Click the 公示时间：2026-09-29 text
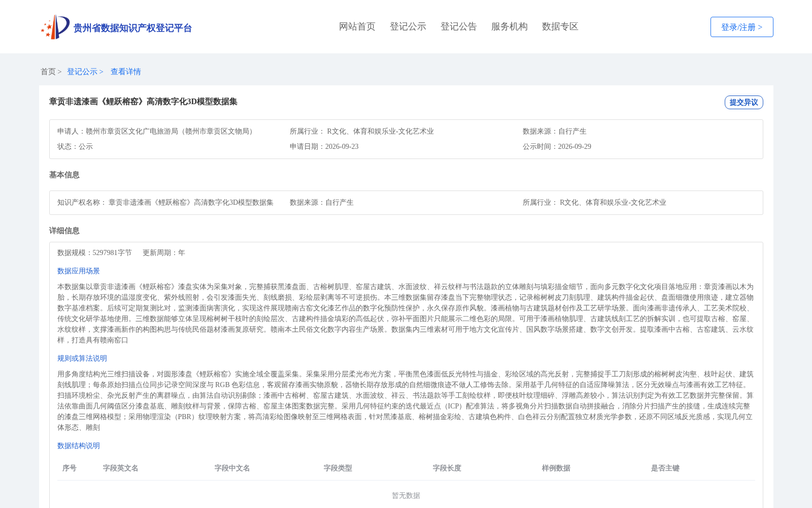This screenshot has height=508, width=812. click(x=557, y=146)
